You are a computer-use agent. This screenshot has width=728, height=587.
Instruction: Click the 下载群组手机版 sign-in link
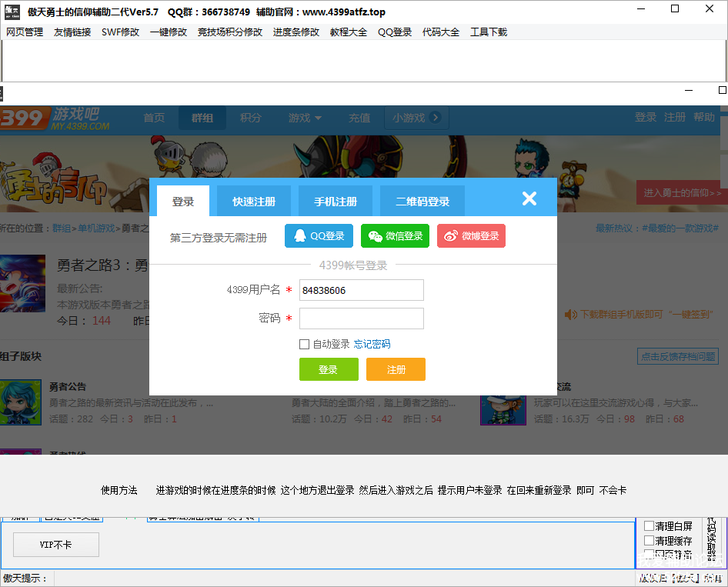pyautogui.click(x=646, y=315)
